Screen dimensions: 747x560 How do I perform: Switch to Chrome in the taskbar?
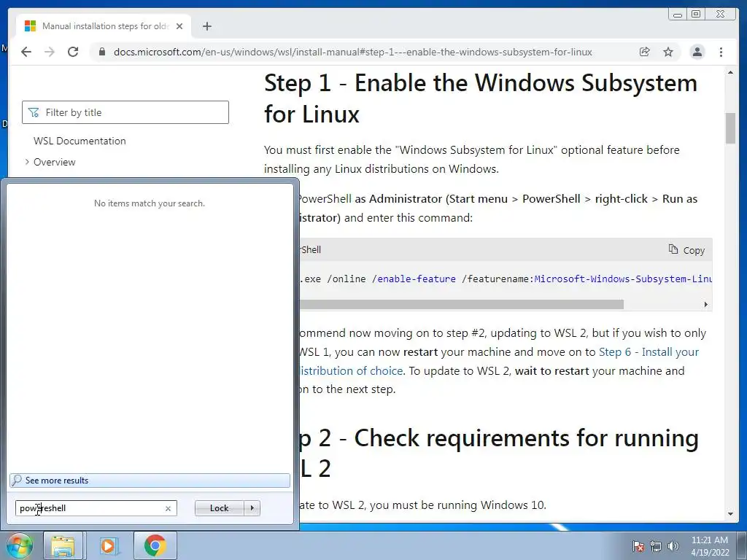[x=155, y=545]
